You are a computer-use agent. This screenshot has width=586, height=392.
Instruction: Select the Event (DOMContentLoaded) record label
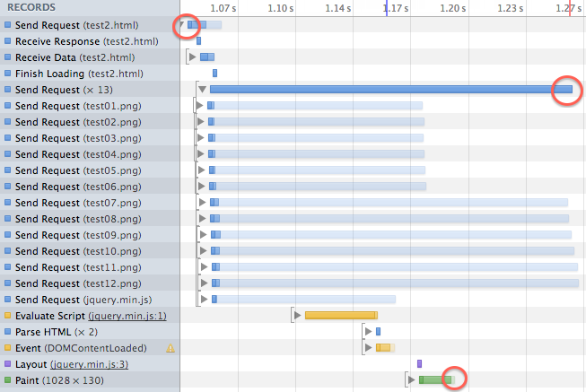(x=81, y=348)
